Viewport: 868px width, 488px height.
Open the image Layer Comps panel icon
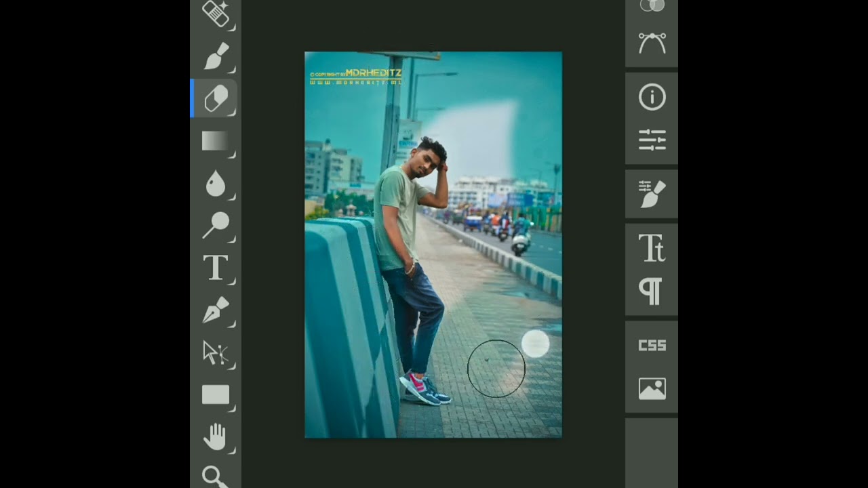pos(652,389)
